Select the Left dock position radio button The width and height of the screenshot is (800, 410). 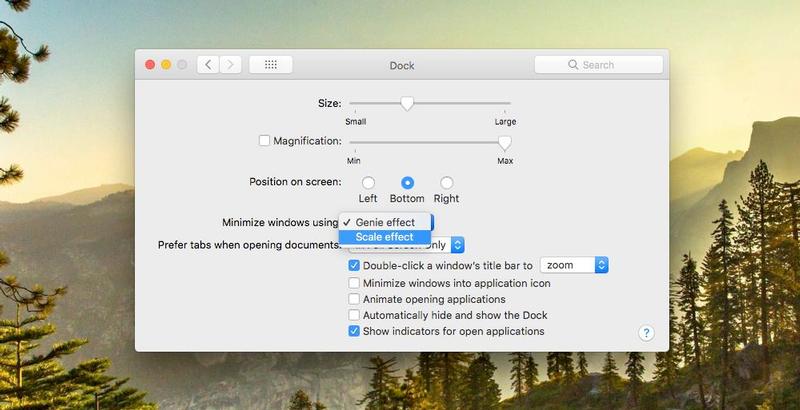[368, 183]
